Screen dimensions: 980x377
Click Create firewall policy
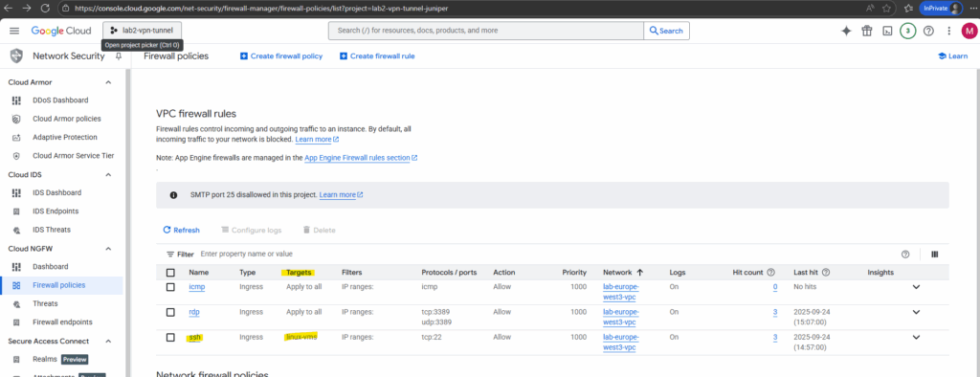pos(281,56)
